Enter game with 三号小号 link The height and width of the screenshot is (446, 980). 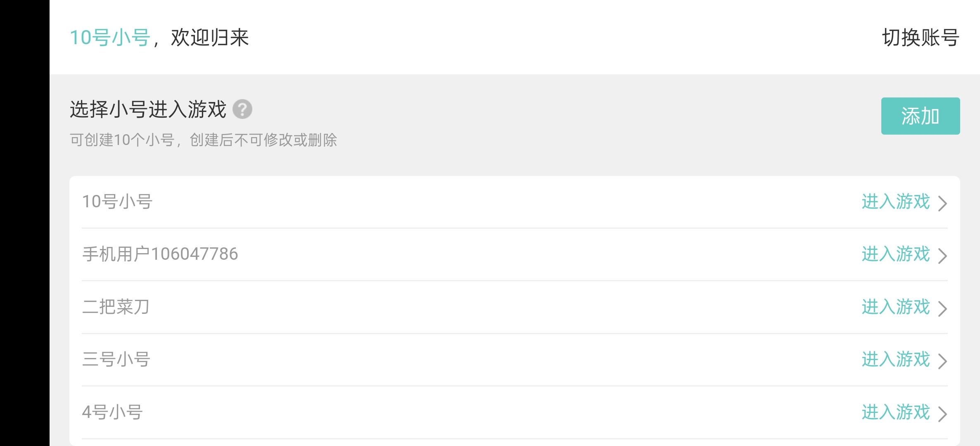[x=896, y=359]
